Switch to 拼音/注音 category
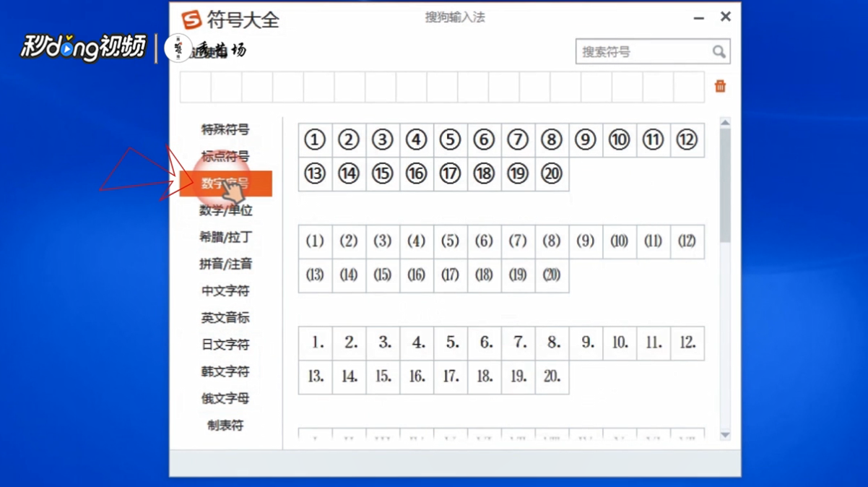868x487 pixels. pyautogui.click(x=225, y=264)
